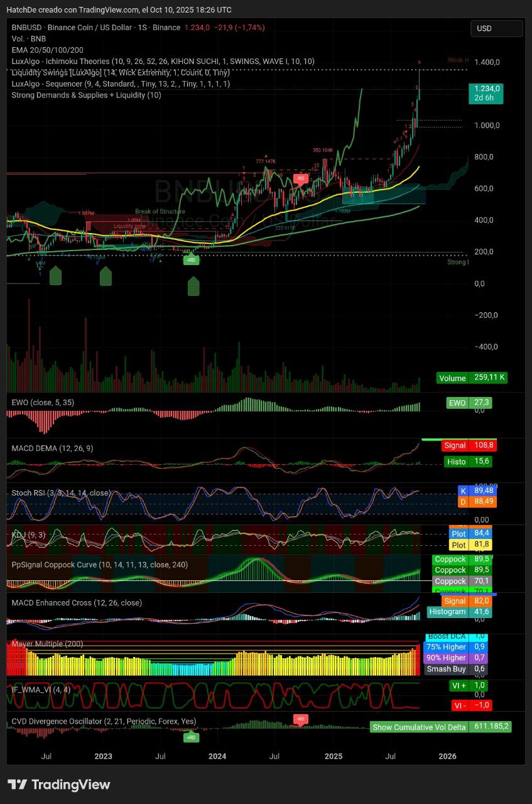Click the red -RD badge on the price chart

tap(301, 178)
